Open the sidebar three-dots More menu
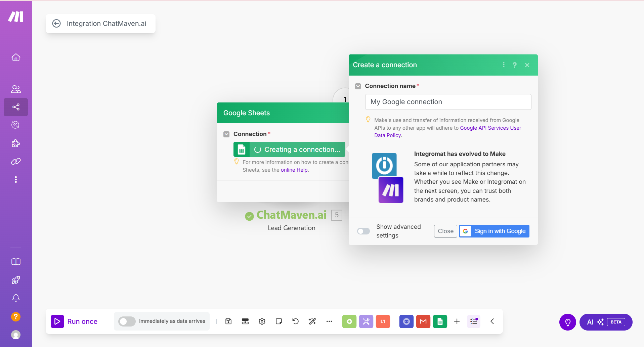The image size is (644, 347). [x=16, y=179]
